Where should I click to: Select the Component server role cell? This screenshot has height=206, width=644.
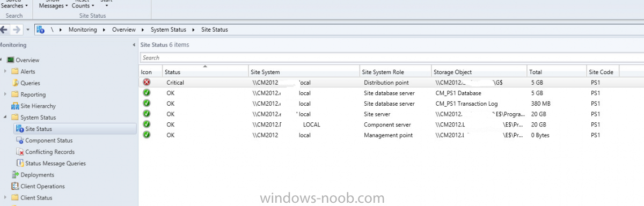(x=387, y=124)
